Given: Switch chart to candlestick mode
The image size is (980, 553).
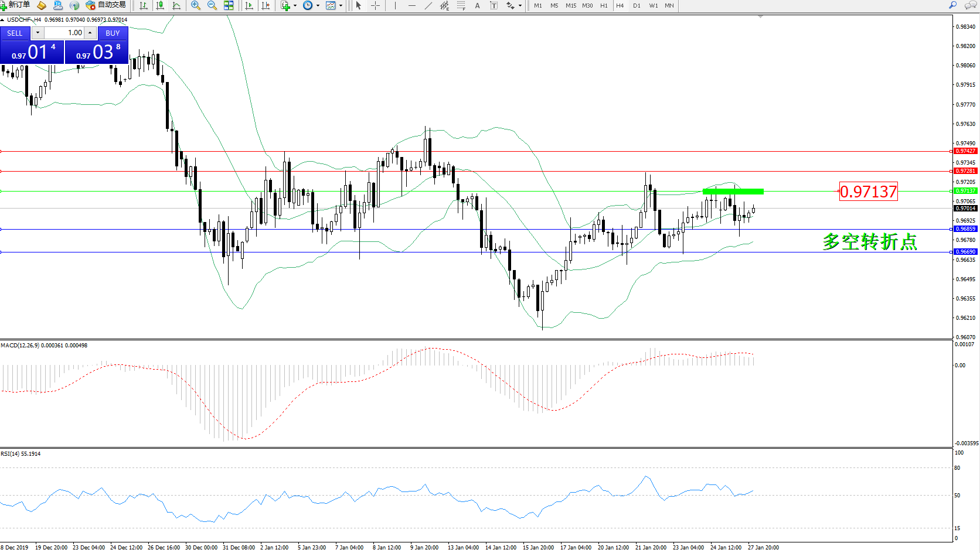Looking at the screenshot, I should pyautogui.click(x=160, y=5).
